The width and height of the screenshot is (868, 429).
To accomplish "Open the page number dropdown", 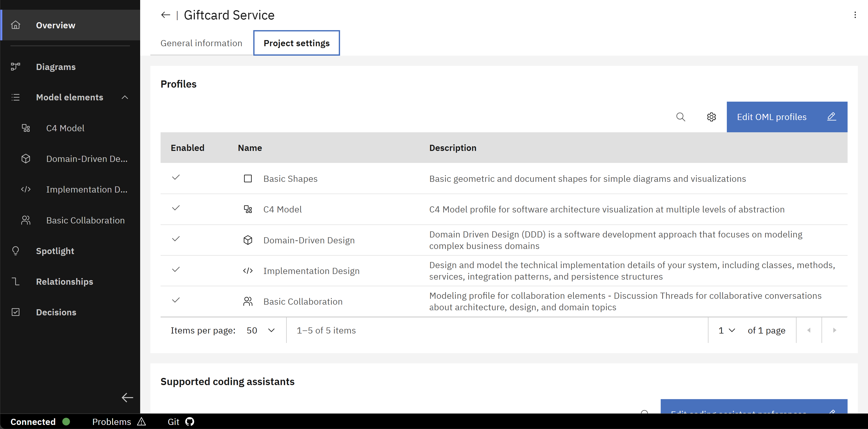I will click(x=727, y=330).
